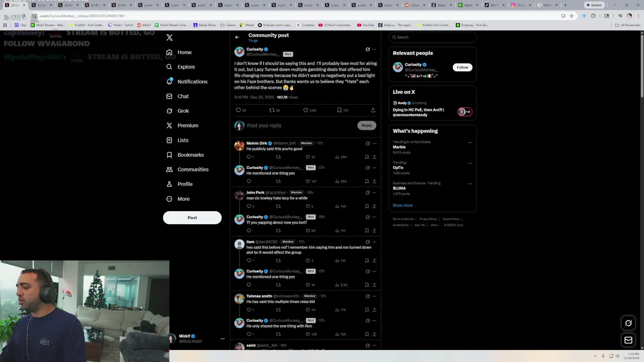Open Profile in the X sidebar
644x362 pixels.
pyautogui.click(x=180, y=184)
